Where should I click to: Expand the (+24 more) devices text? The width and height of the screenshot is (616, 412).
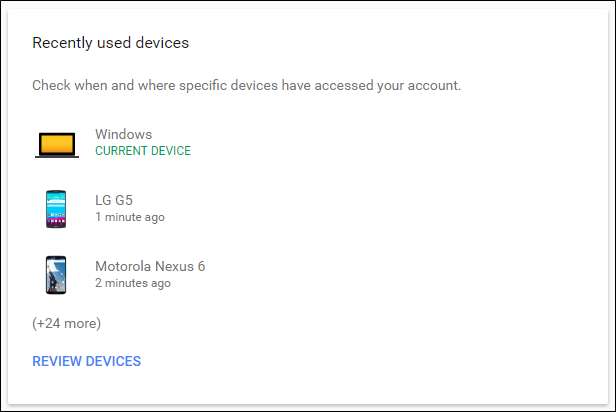click(x=66, y=323)
